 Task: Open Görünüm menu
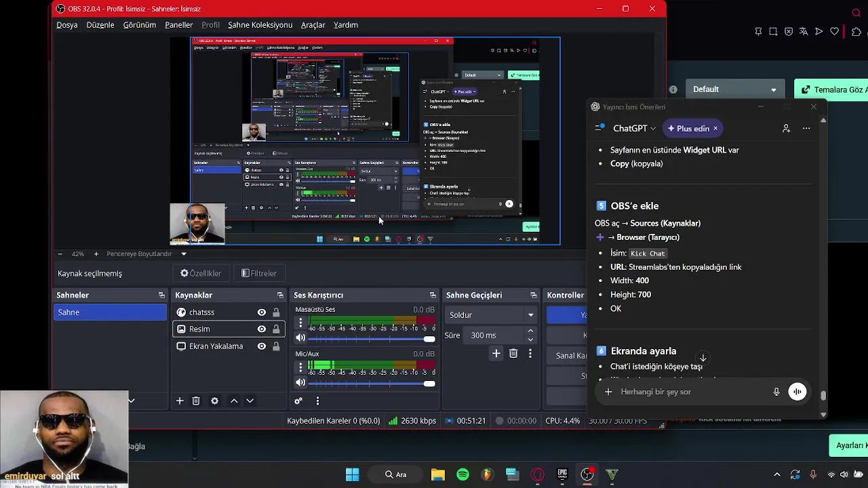click(x=140, y=25)
